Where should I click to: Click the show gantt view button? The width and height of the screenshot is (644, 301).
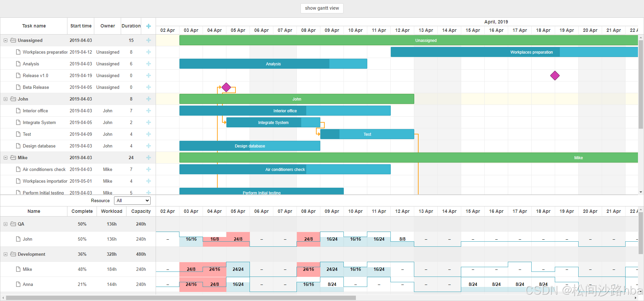tap(322, 8)
